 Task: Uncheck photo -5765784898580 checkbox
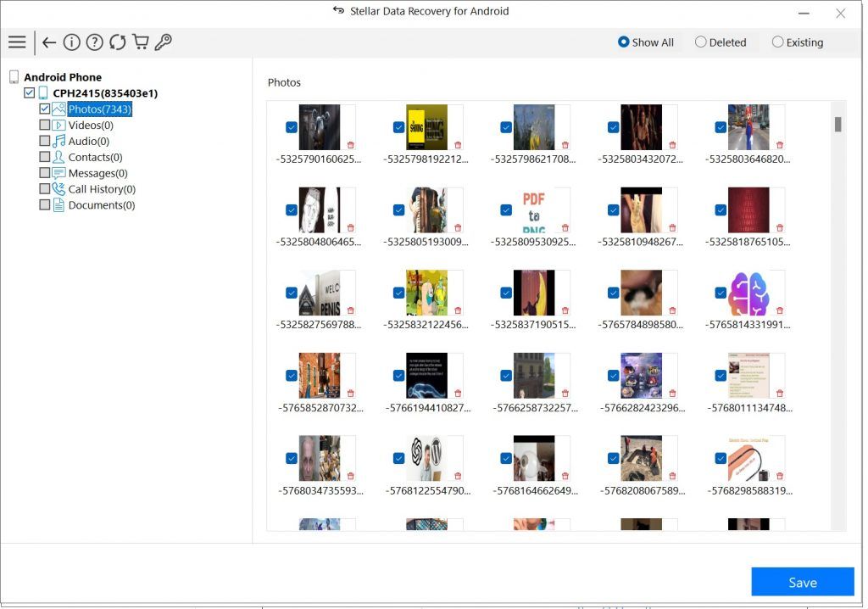[614, 293]
